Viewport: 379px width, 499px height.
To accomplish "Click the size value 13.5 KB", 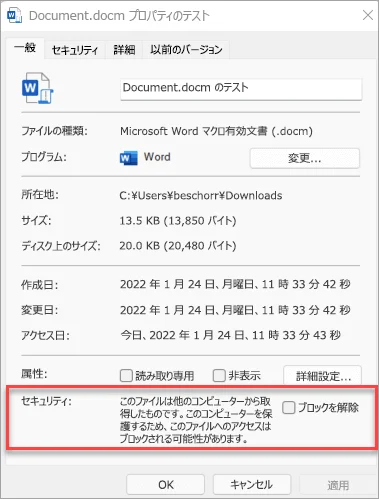I will coord(178,221).
